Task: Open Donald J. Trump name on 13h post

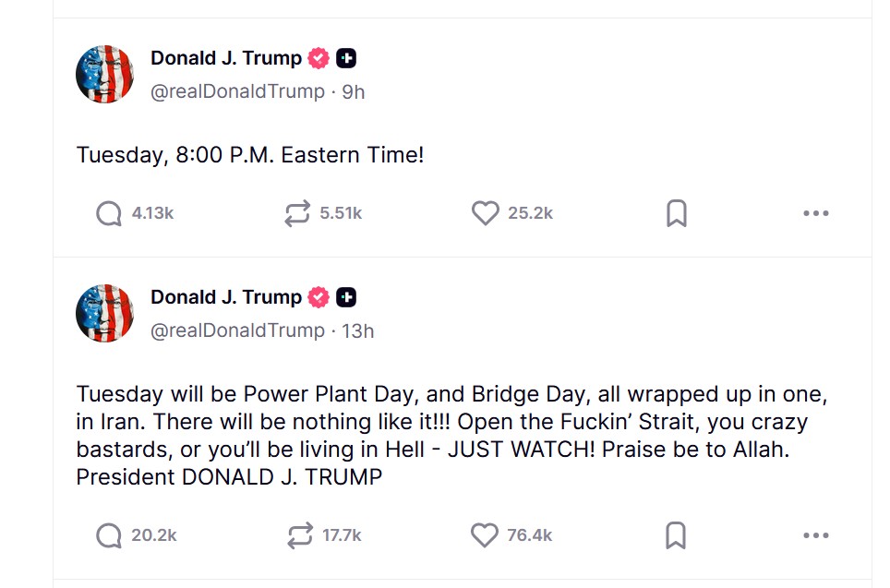Action: [x=226, y=297]
